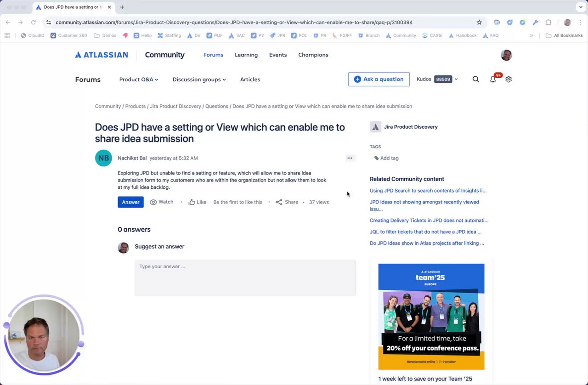Open the Apps grid in bookmarks bar
This screenshot has width=588, height=385.
7,35
